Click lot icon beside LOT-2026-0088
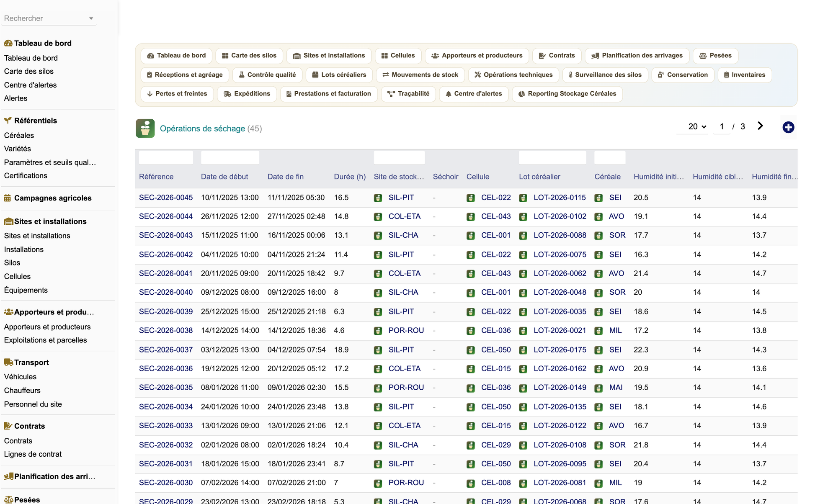Screen dimensions: 815x504 [x=523, y=236]
